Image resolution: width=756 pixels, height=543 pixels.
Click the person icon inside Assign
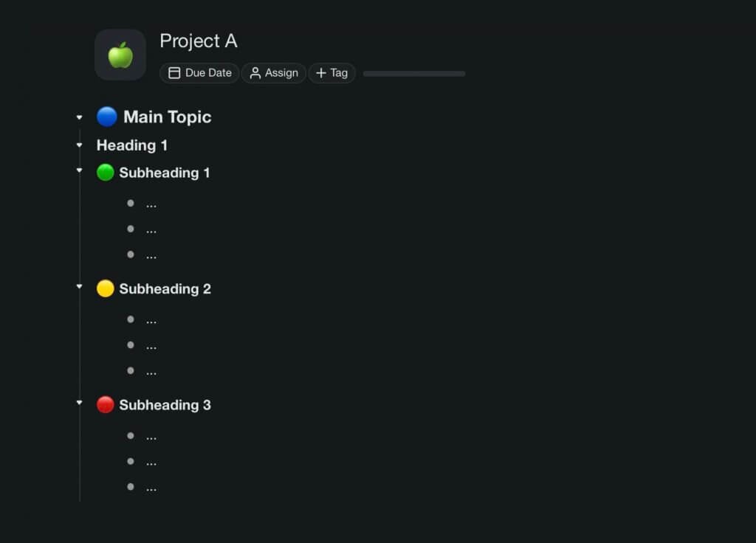click(254, 72)
